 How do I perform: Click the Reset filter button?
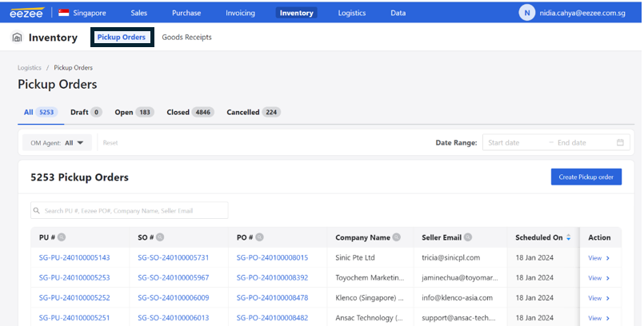click(x=110, y=143)
